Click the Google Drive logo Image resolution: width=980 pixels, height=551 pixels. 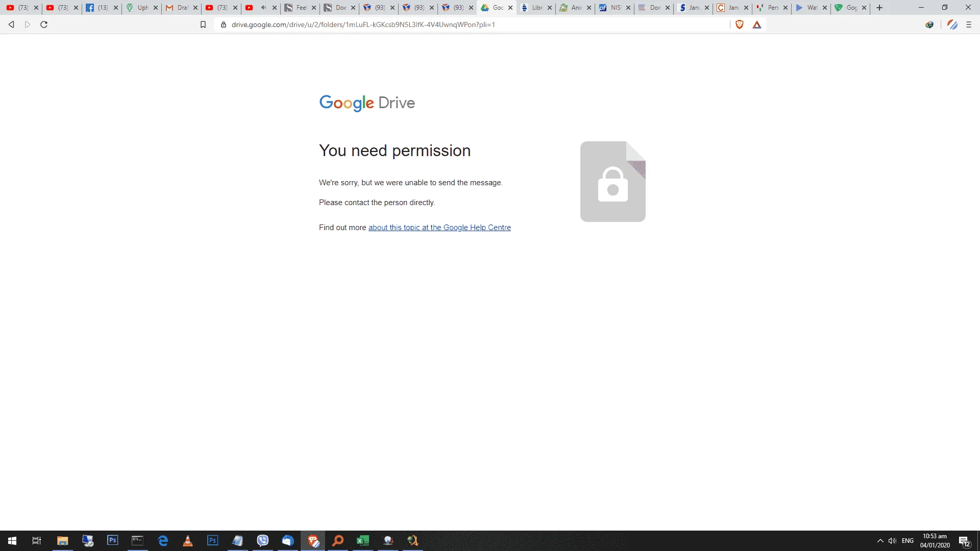367,103
